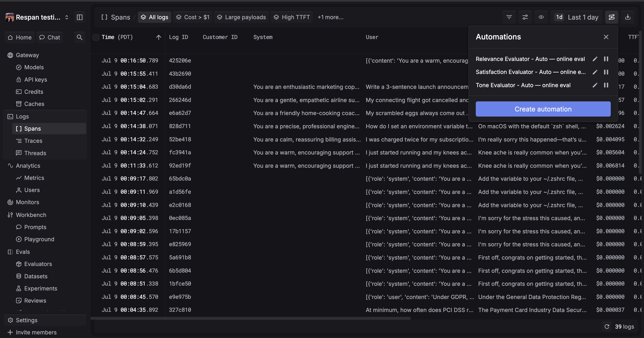Expand the +1 more views
Image resolution: width=644 pixels, height=338 pixels.
[330, 17]
